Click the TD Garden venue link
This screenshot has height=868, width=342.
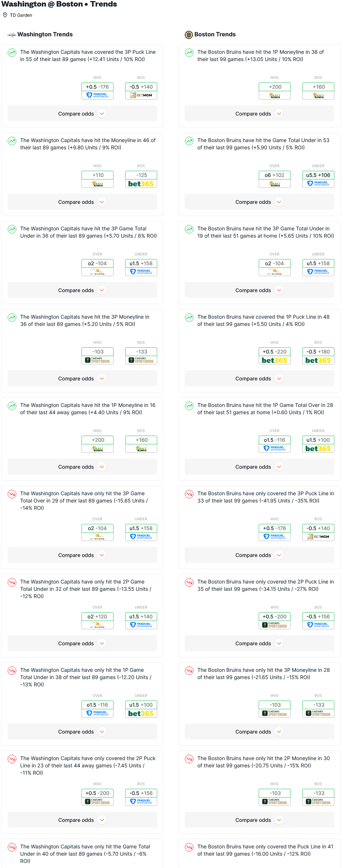21,15
